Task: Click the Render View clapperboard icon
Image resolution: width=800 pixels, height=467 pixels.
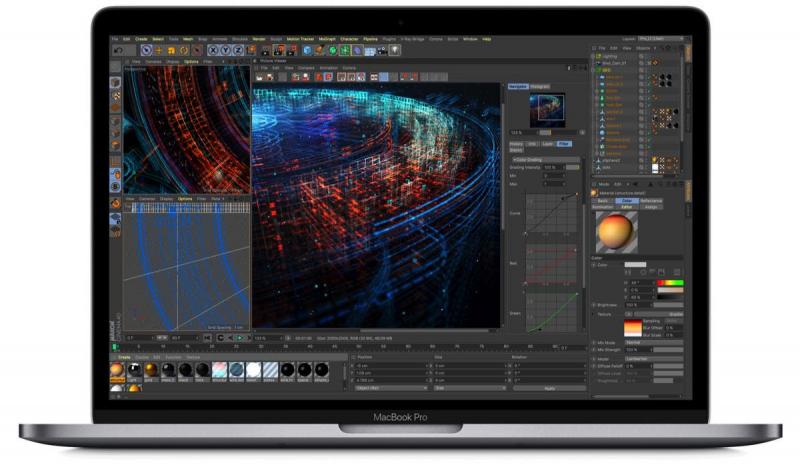Action: point(266,50)
